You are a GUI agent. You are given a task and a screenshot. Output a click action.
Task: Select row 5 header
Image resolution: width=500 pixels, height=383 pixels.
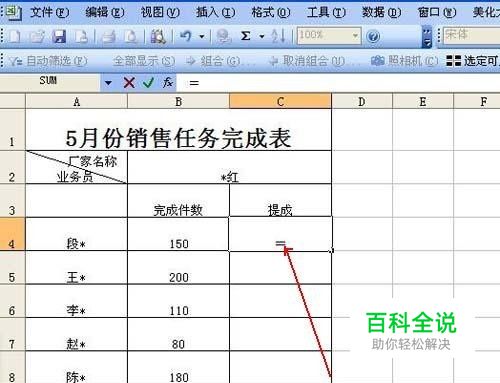click(x=12, y=267)
